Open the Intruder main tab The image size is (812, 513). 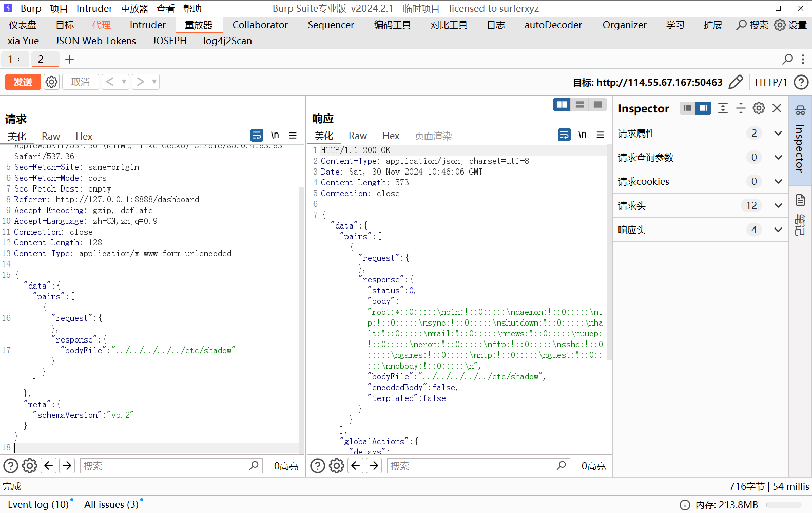point(148,25)
